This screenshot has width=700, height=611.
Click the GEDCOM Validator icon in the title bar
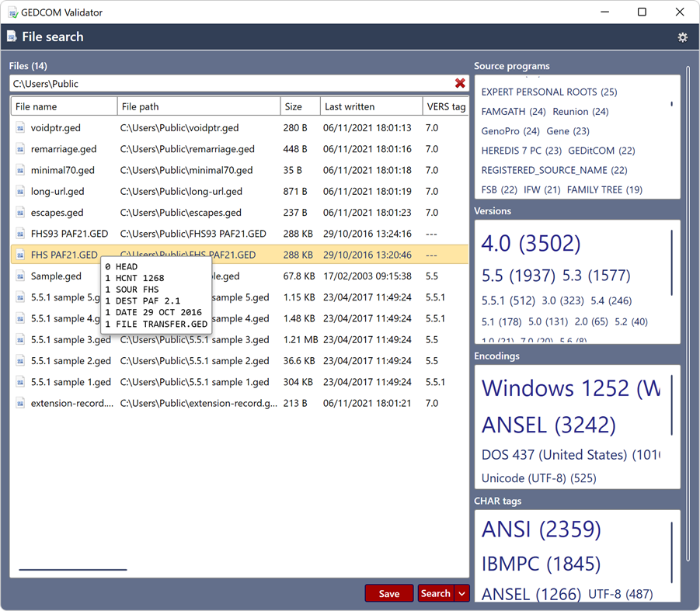pos(14,12)
